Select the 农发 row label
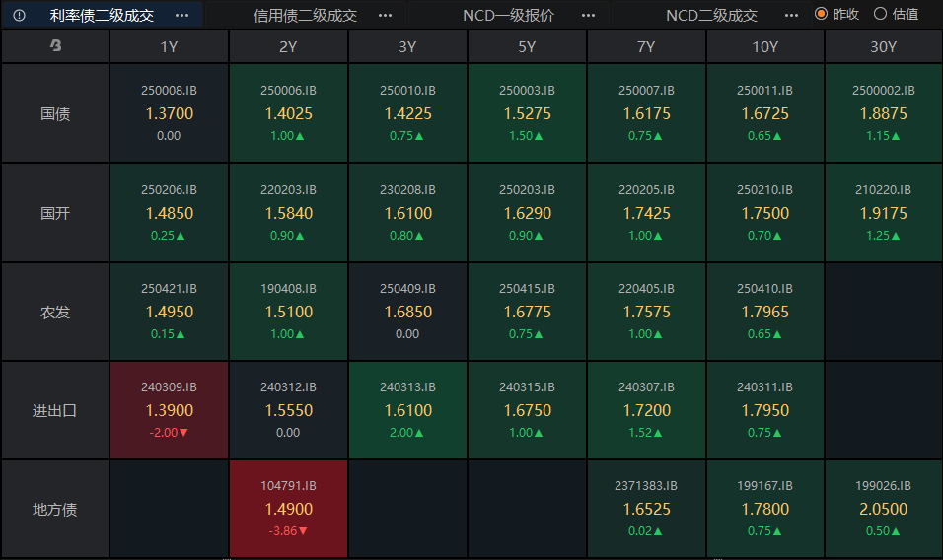Image resolution: width=943 pixels, height=560 pixels. [x=55, y=312]
